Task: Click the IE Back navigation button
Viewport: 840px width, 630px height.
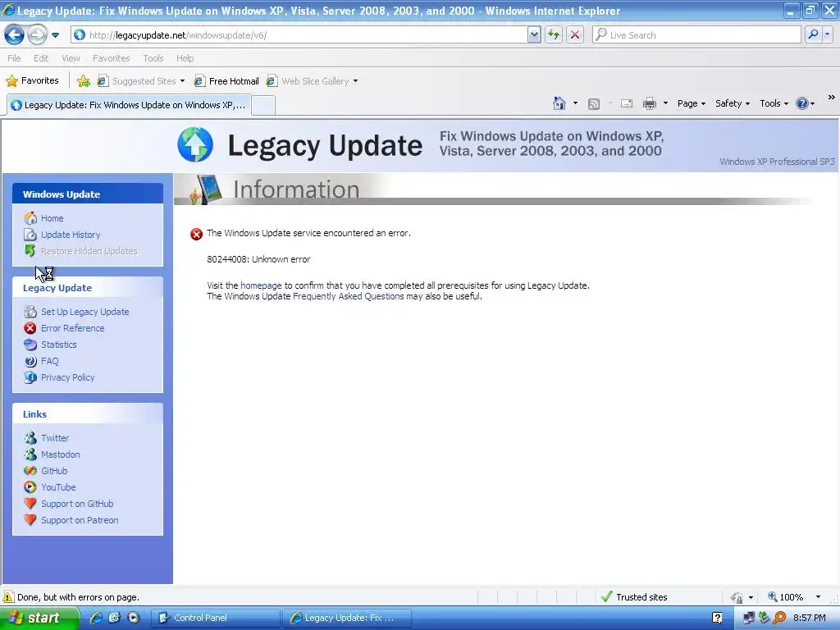Action: point(15,35)
